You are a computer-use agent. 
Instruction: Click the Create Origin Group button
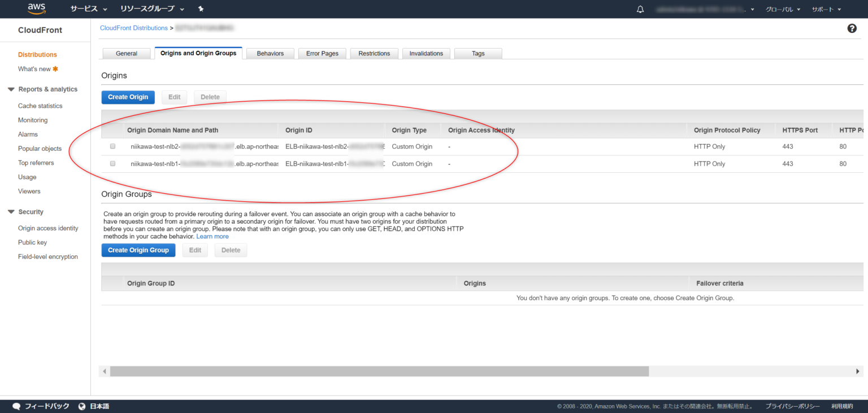tap(138, 250)
